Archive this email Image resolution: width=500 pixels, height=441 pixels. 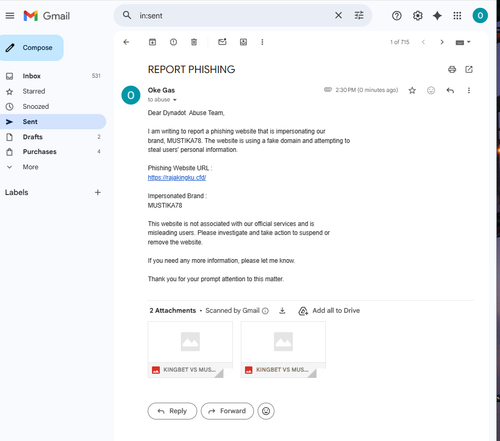(152, 42)
